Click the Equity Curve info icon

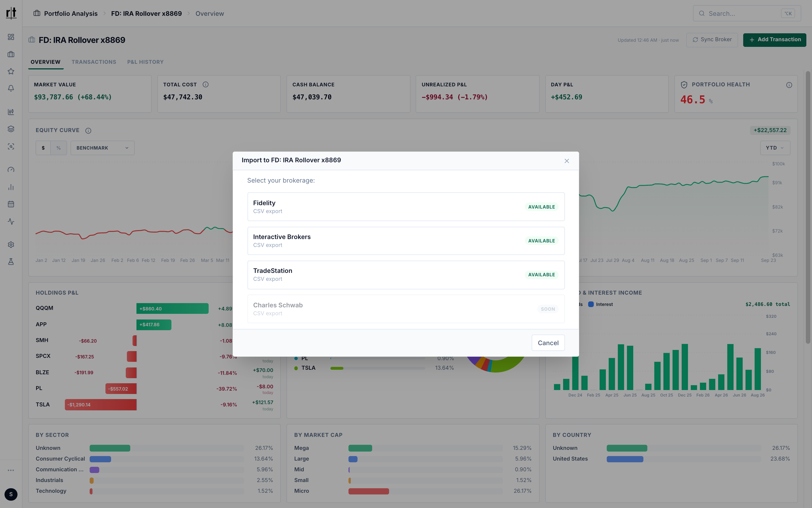coord(88,131)
